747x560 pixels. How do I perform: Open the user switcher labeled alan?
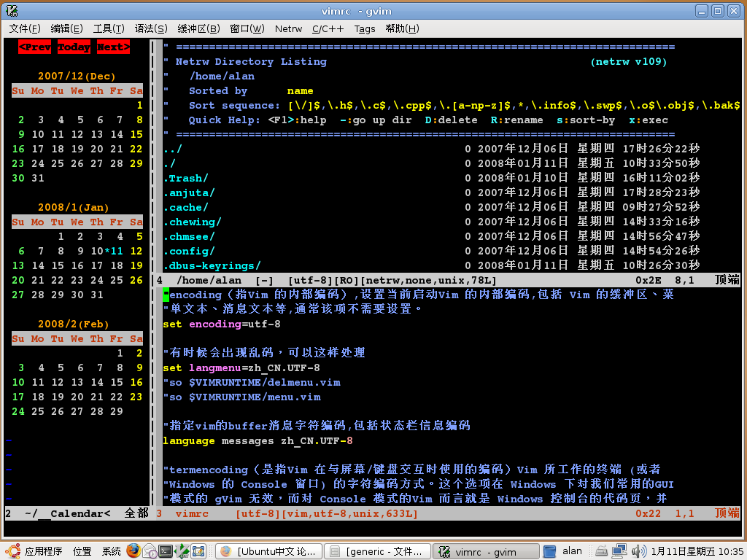562,551
